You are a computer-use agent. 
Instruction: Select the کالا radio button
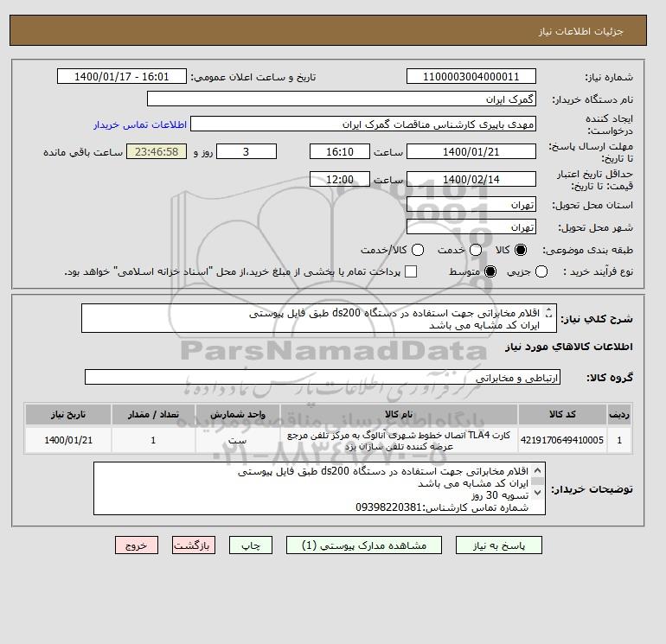(521, 250)
